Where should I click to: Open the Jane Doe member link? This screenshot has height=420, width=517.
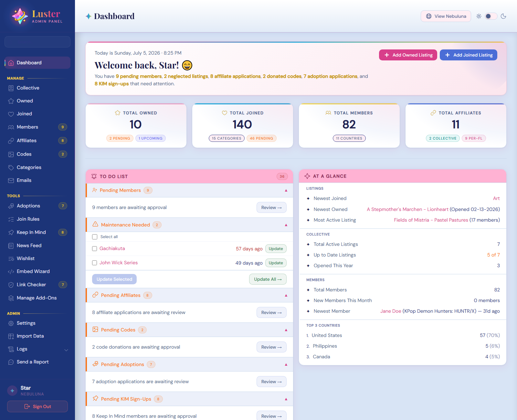tap(391, 311)
